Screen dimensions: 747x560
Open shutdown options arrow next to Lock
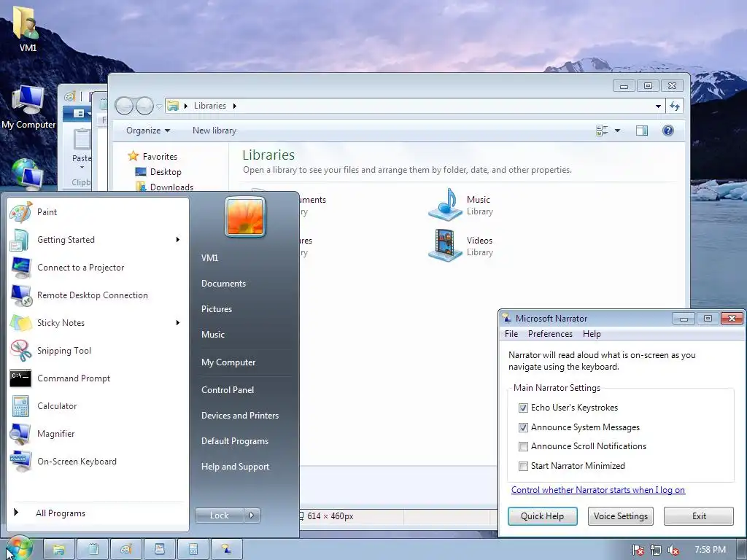[x=252, y=516]
